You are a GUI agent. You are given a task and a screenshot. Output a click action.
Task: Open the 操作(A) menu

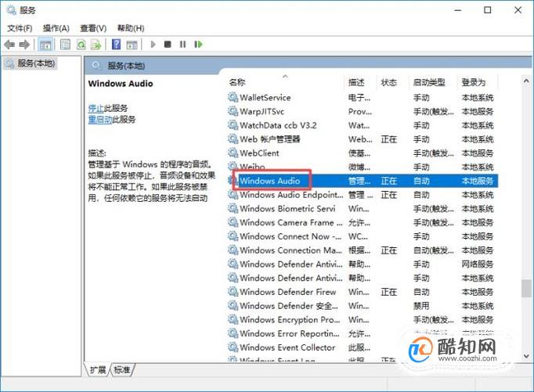coord(56,28)
